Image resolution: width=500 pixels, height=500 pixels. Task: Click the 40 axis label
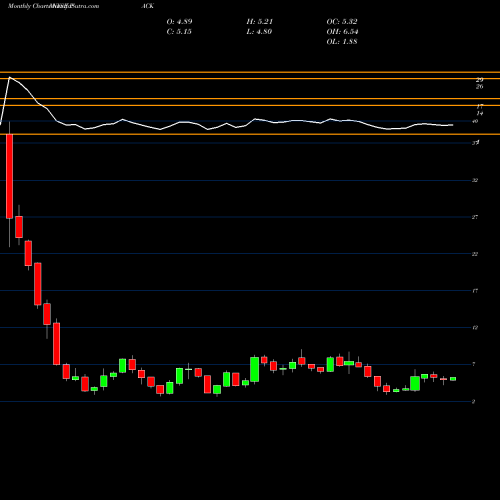pos(475,121)
